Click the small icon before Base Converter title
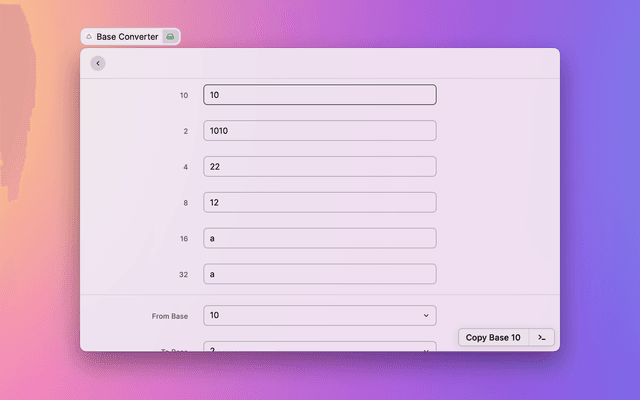Screen dimensions: 640x400 pyautogui.click(x=89, y=37)
